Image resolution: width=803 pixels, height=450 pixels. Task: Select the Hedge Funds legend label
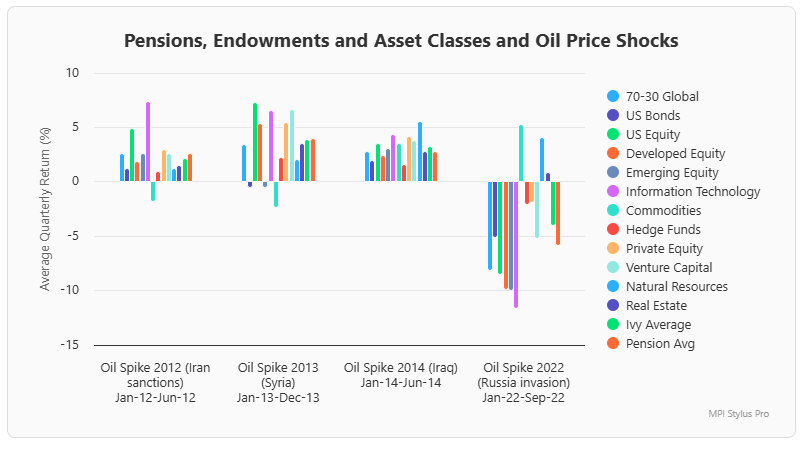pos(663,230)
